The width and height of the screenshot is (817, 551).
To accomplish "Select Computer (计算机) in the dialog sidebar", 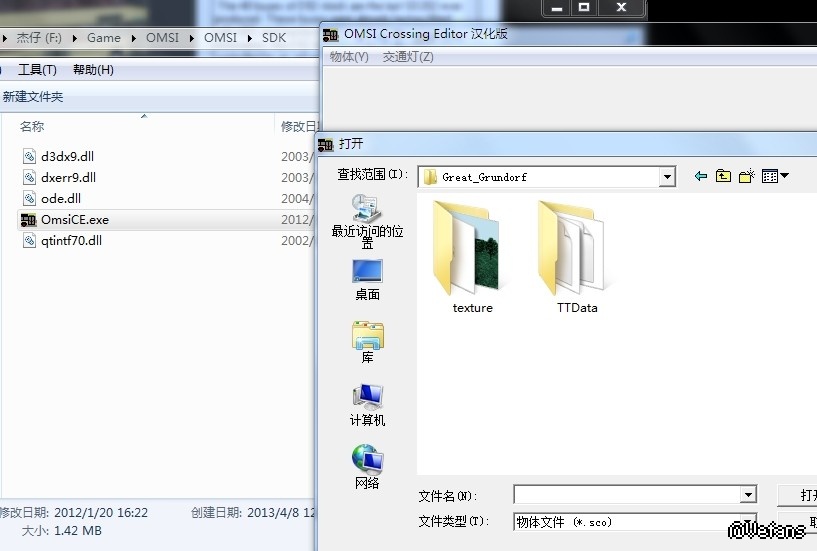I will pos(367,406).
